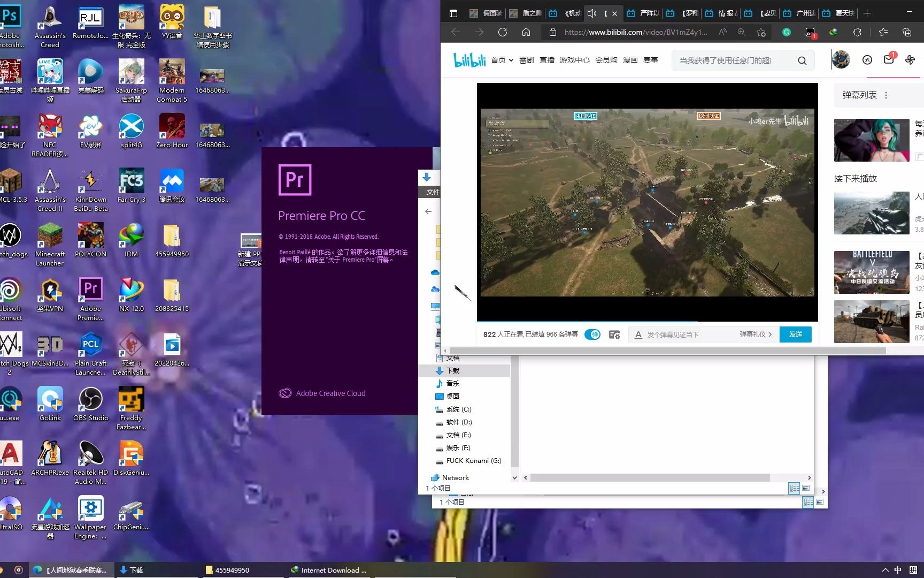Focus the bilibili search box
The image size is (924, 578).
coord(734,60)
